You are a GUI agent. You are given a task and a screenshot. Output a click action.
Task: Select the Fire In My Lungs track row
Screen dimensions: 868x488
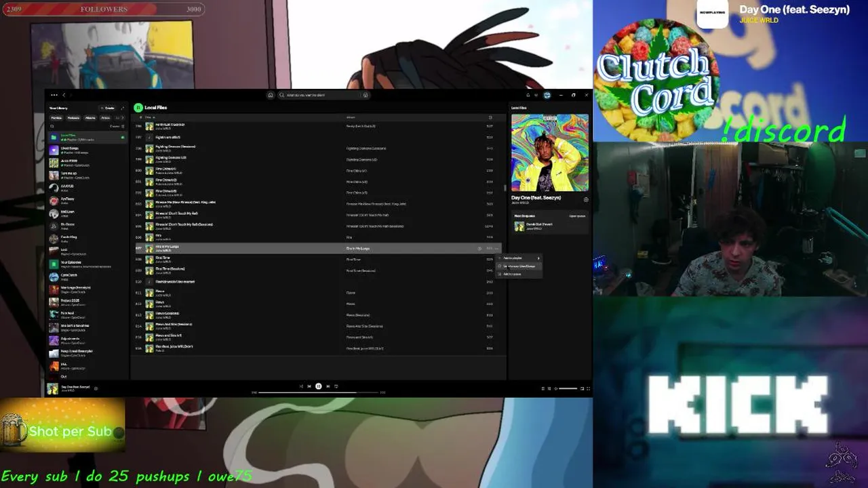coord(319,249)
